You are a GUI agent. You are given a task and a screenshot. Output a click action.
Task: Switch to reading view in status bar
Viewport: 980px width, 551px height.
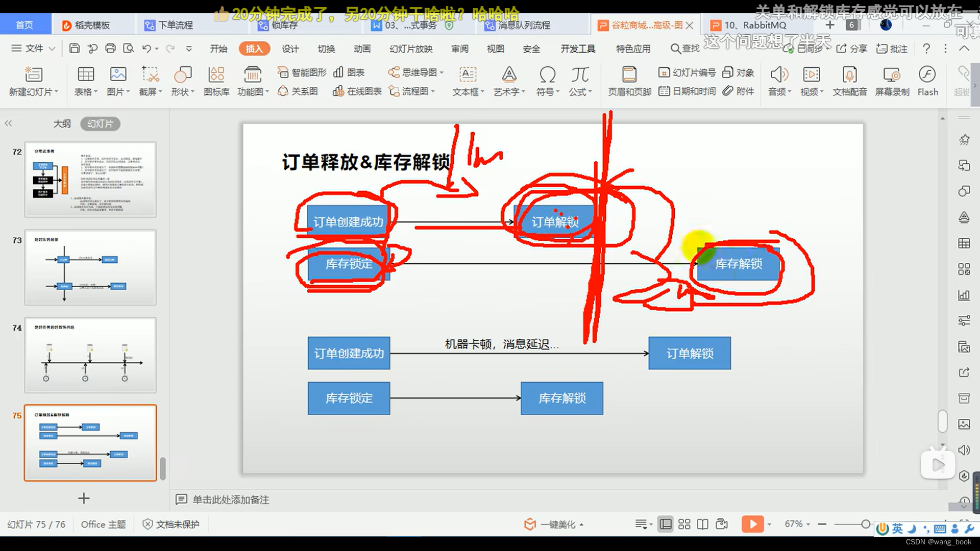(703, 524)
